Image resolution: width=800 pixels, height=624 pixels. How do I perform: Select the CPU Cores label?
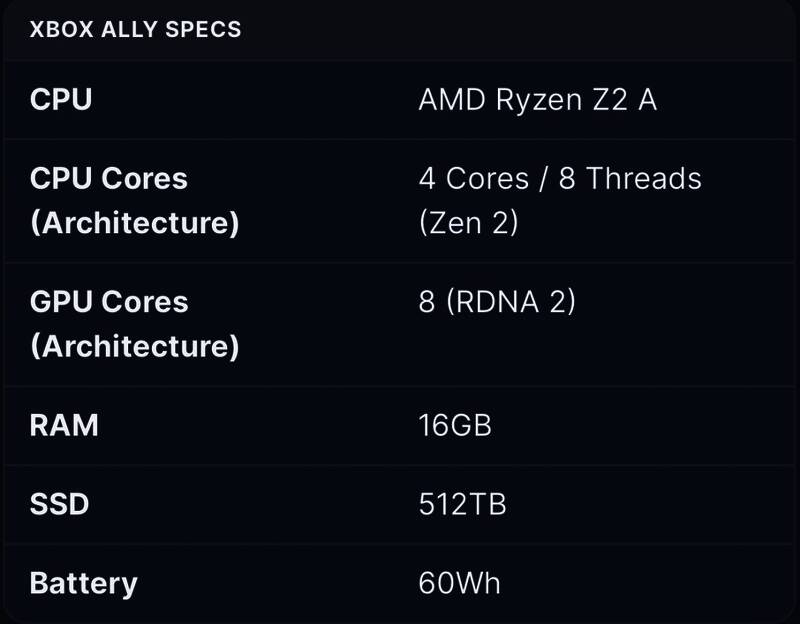[109, 179]
